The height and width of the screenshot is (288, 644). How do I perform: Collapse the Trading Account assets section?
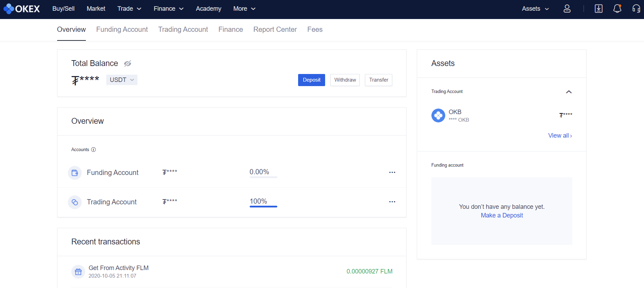coord(569,92)
